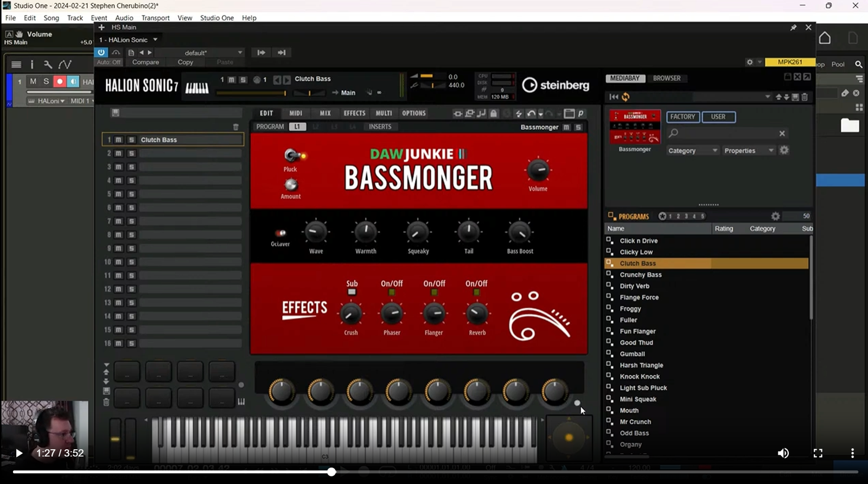Click the orange refresh icon in MediaBay
The image size is (868, 484).
click(626, 97)
